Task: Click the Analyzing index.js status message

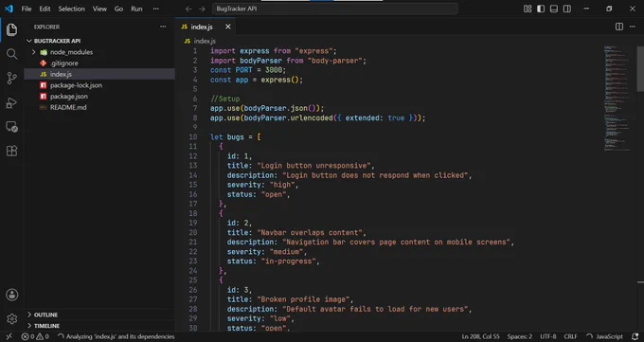Action: [x=116, y=336]
